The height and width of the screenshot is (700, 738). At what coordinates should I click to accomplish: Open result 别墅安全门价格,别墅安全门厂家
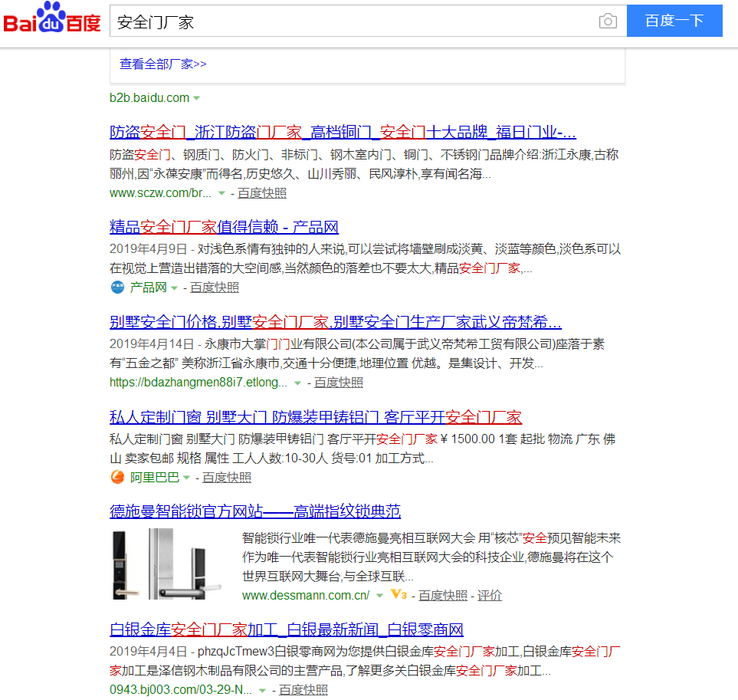[336, 322]
